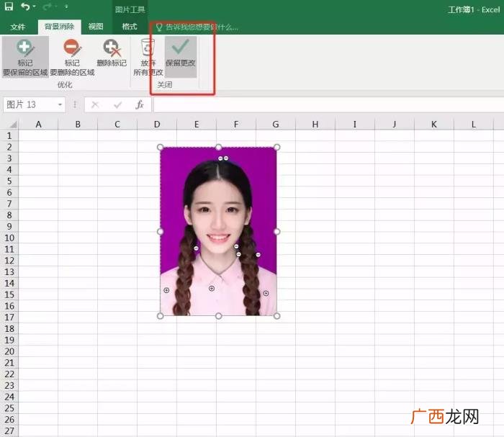The image size is (504, 437).
Task: Click the Undo arrow icon
Action: point(25,6)
